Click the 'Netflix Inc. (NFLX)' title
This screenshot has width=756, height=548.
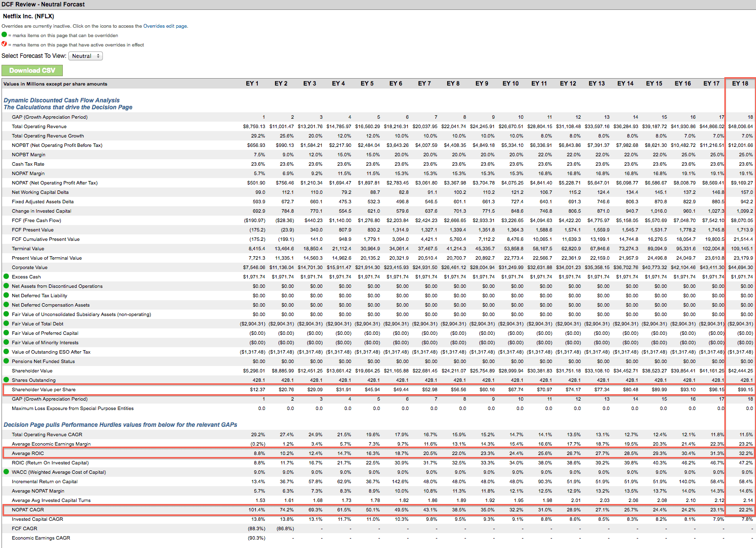click(x=29, y=16)
